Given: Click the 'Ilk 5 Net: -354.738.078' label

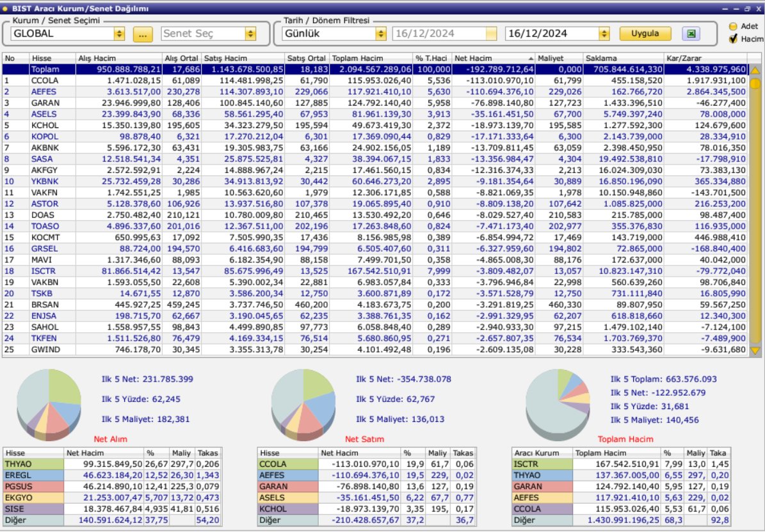Looking at the screenshot, I should [x=403, y=379].
